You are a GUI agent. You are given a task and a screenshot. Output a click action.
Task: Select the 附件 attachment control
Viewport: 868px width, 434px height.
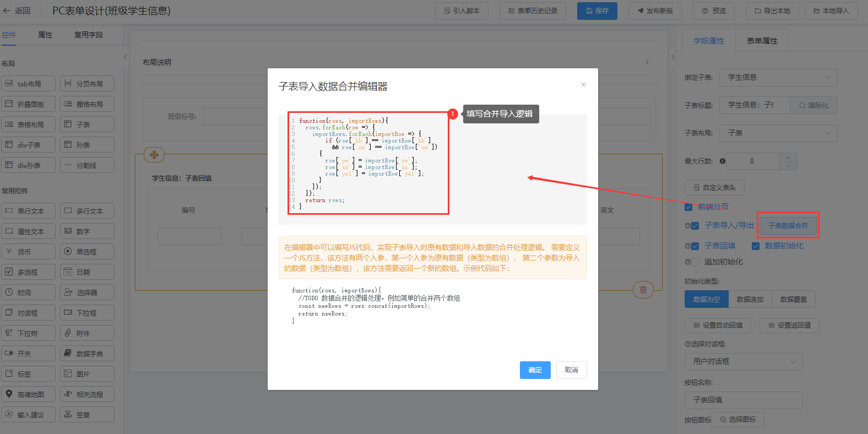tap(87, 333)
